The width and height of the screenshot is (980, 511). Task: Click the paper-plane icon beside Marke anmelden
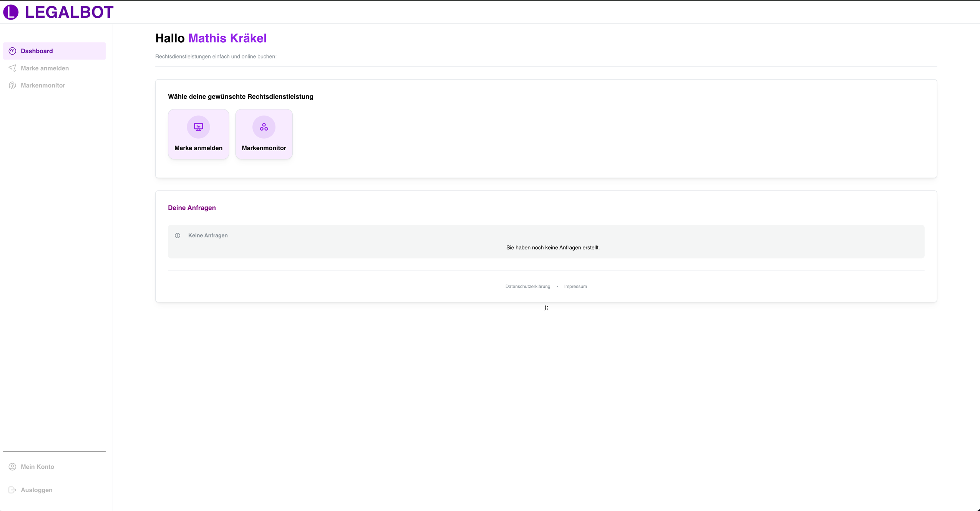point(12,68)
